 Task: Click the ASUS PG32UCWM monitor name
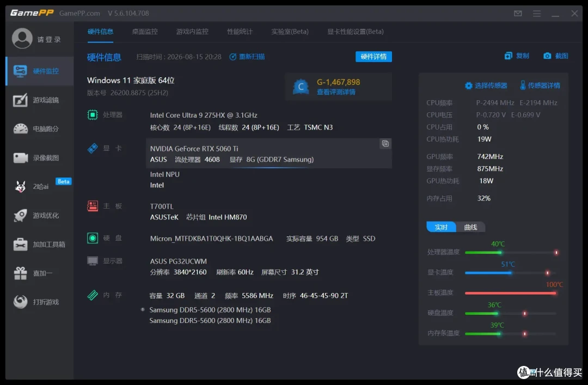click(x=178, y=261)
